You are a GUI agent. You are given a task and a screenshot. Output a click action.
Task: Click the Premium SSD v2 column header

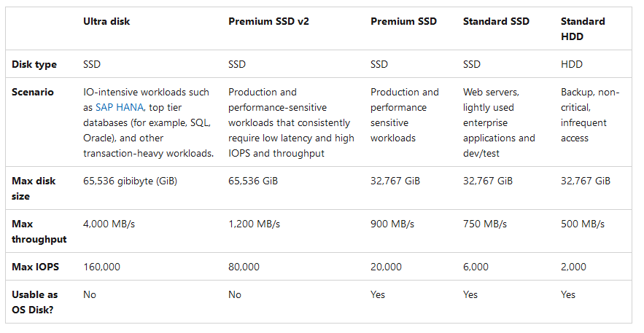(x=268, y=21)
